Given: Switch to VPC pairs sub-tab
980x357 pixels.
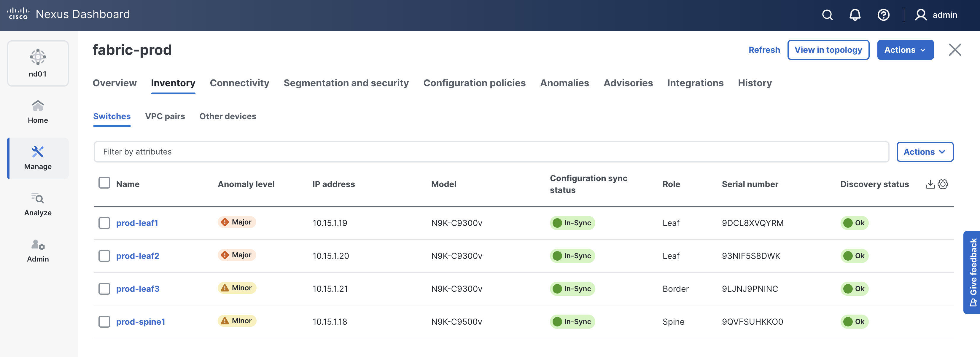Looking at the screenshot, I should pos(165,116).
